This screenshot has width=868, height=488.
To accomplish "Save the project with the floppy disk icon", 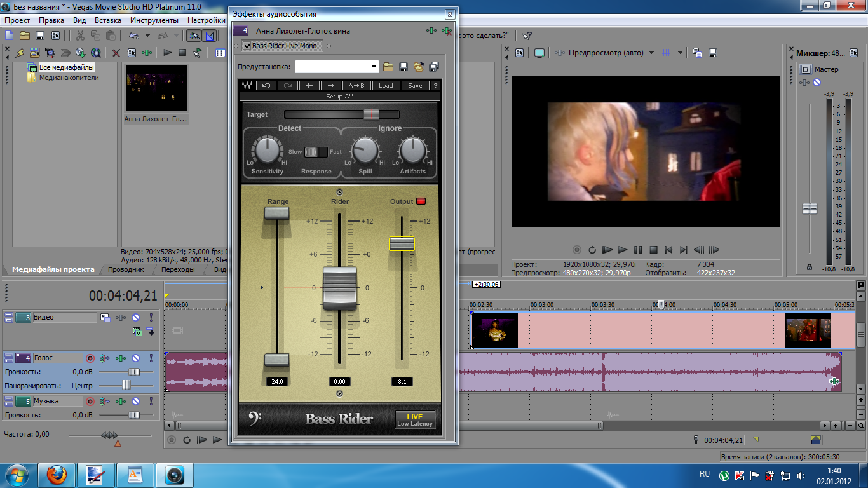I will point(40,36).
